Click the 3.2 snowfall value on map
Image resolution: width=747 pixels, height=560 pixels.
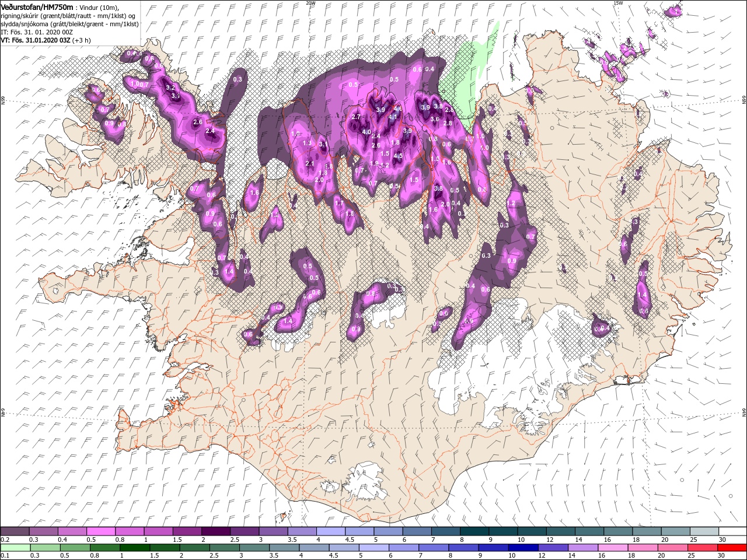170,87
